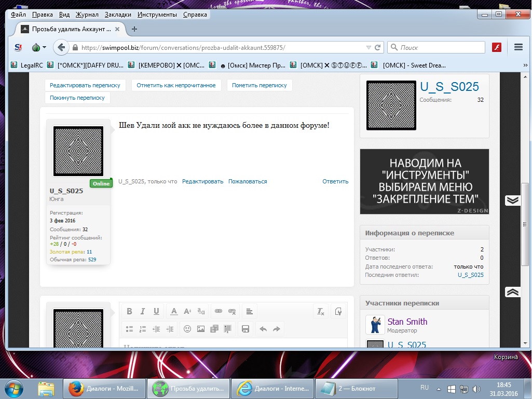The image size is (532, 399).
Task: Toggle underline formatting in reply editor
Action: click(156, 311)
